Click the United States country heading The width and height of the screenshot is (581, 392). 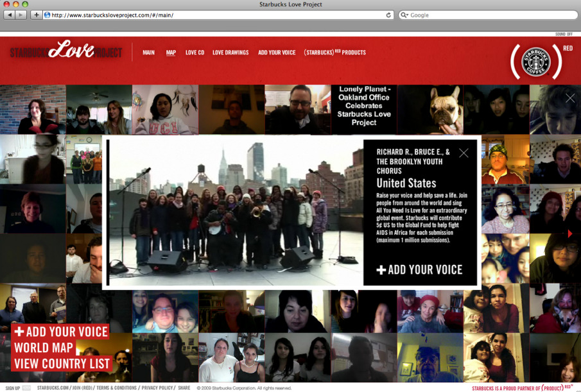point(406,183)
